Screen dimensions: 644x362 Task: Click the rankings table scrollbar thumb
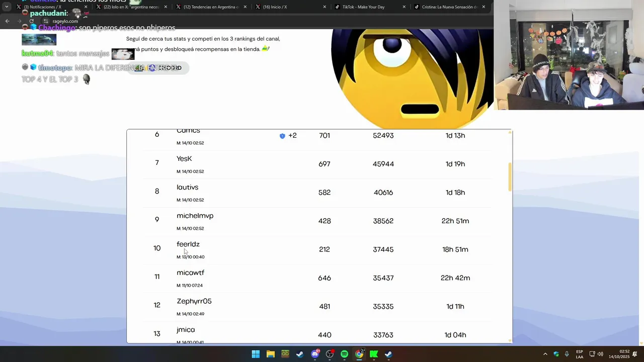pos(510,176)
